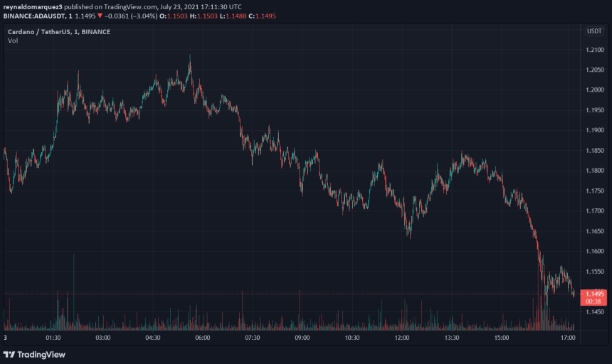Click the 1.1700 price axis label
Image resolution: width=612 pixels, height=364 pixels.
coord(595,211)
